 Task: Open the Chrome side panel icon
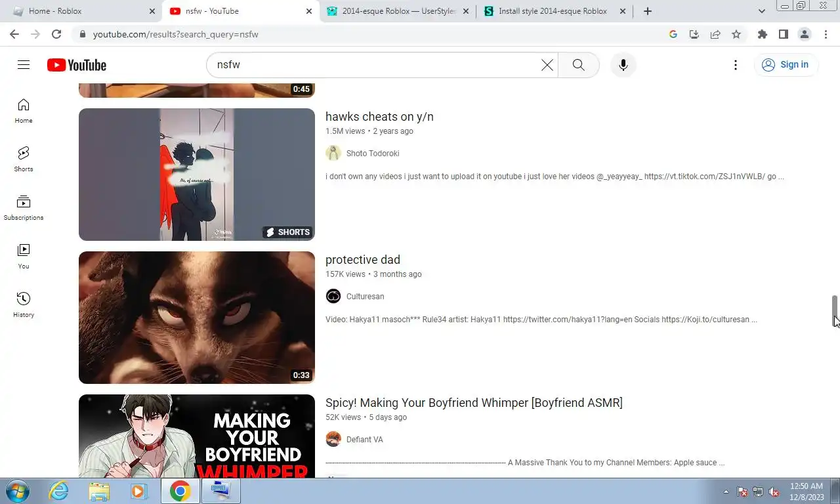point(783,34)
